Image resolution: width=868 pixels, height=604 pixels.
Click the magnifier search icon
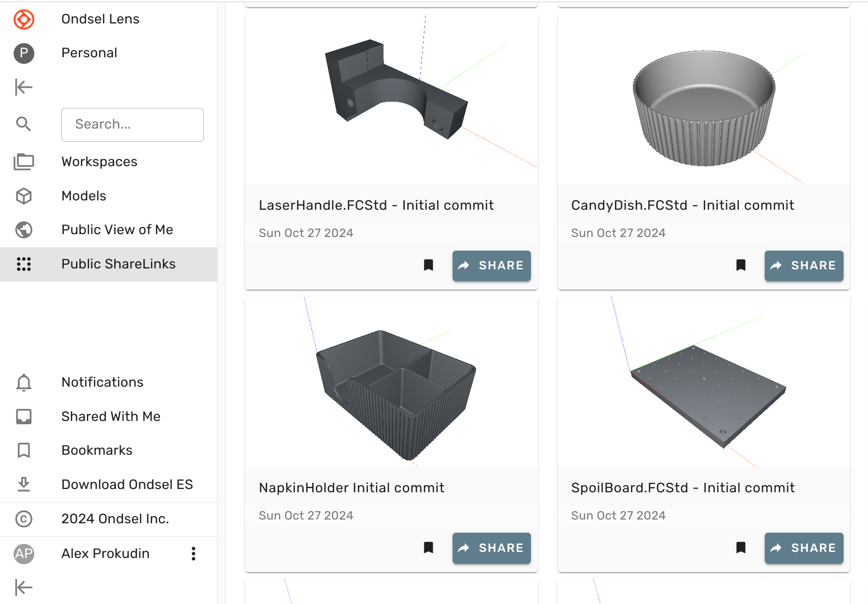click(x=24, y=124)
